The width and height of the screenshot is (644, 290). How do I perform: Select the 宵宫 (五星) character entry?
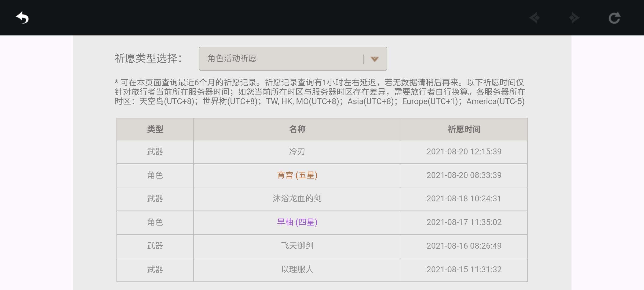tap(297, 175)
